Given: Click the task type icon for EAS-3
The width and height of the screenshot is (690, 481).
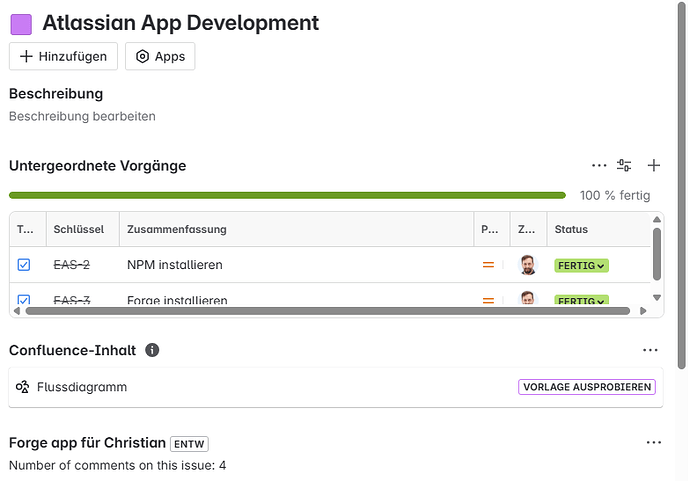Looking at the screenshot, I should [x=24, y=300].
